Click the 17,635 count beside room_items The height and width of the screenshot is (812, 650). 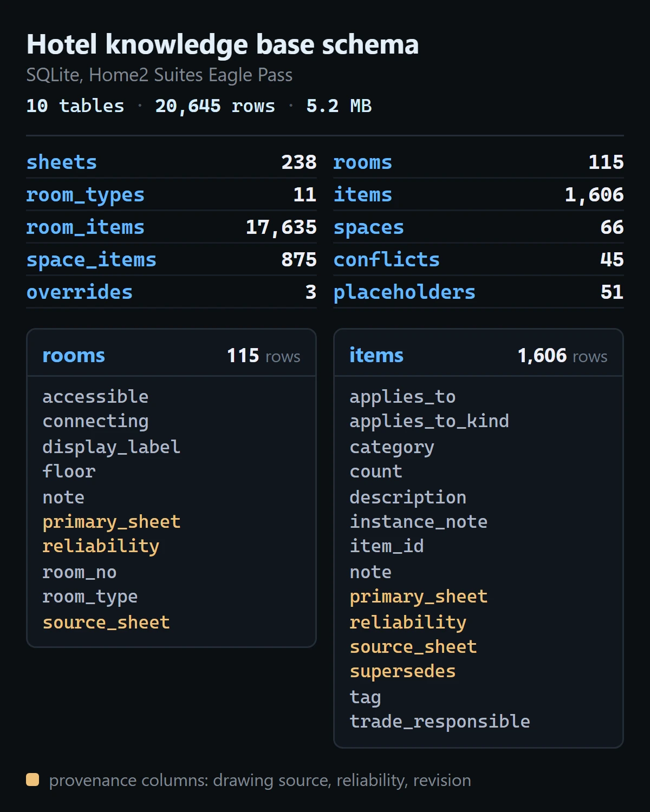pyautogui.click(x=281, y=227)
